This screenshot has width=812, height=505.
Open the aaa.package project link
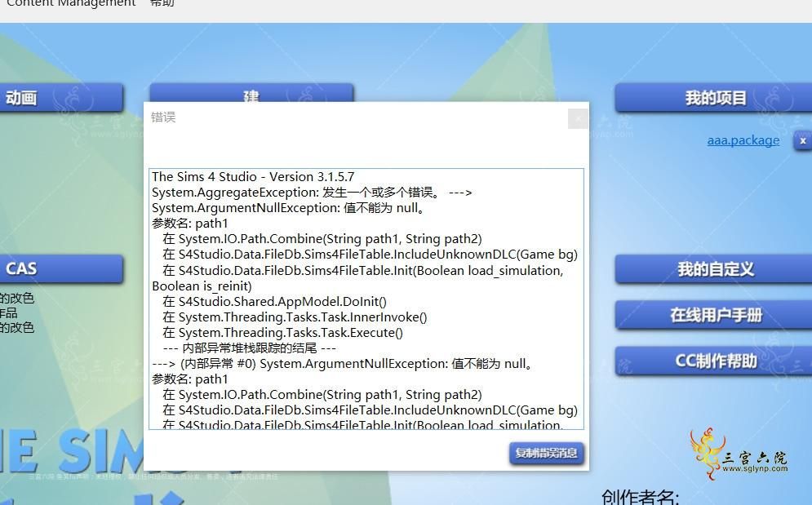click(x=743, y=140)
